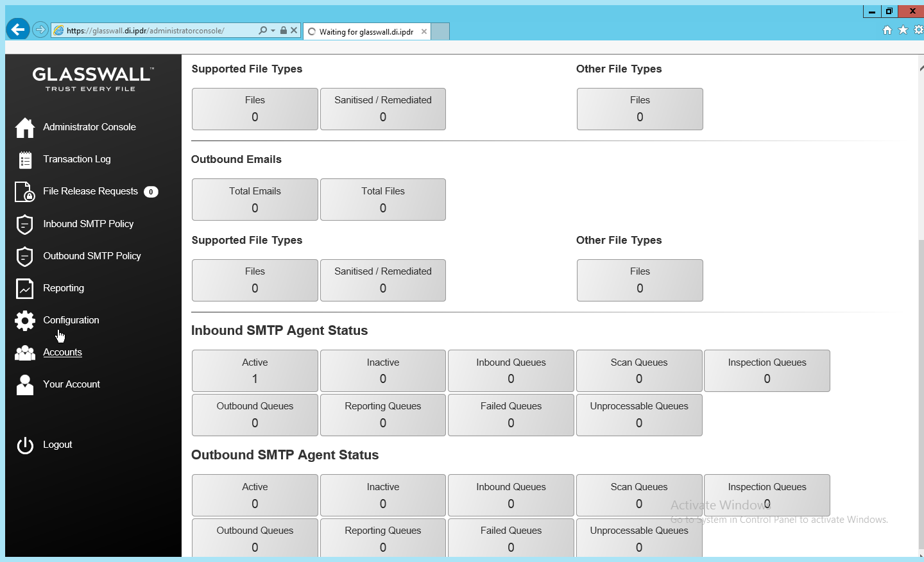Click the Configuration gear icon
The image size is (924, 562).
[25, 320]
